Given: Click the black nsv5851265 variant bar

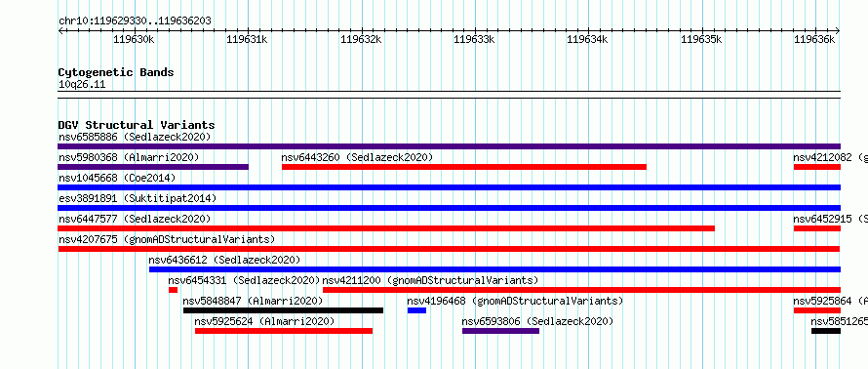Looking at the screenshot, I should point(826,331).
